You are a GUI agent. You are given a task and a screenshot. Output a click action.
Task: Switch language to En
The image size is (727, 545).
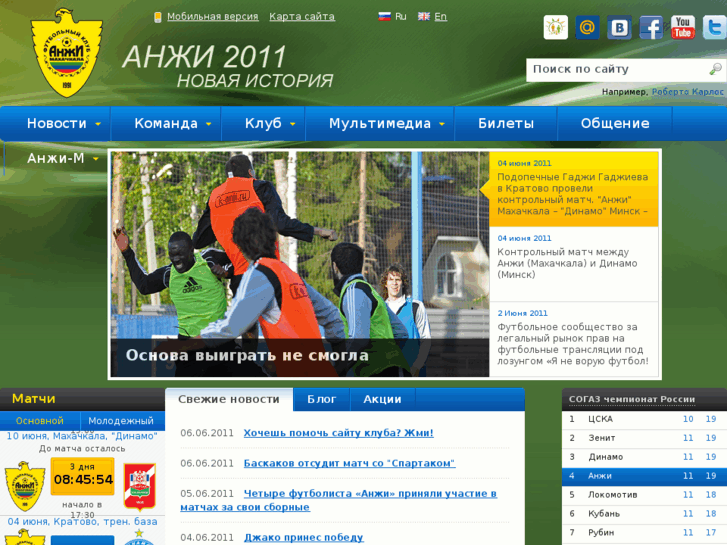(x=440, y=17)
